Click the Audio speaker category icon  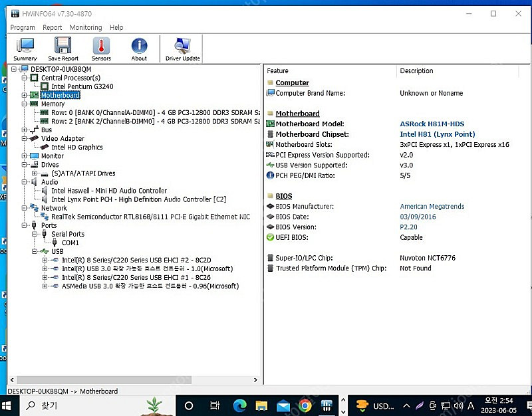point(34,182)
